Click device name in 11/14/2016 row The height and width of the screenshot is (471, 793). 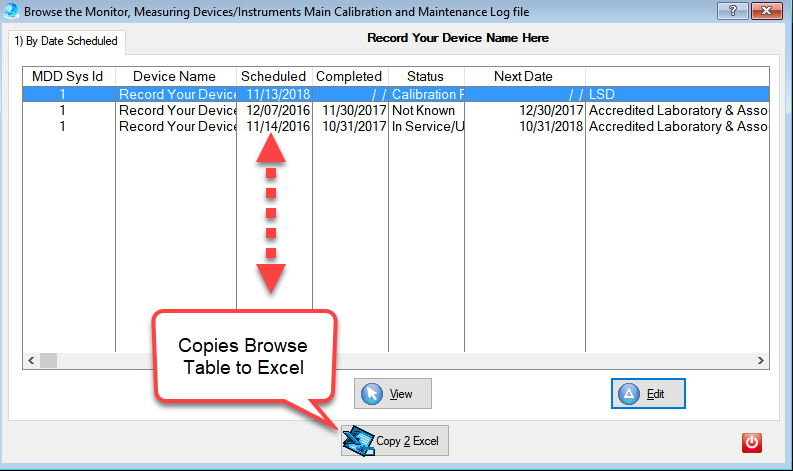(x=177, y=126)
